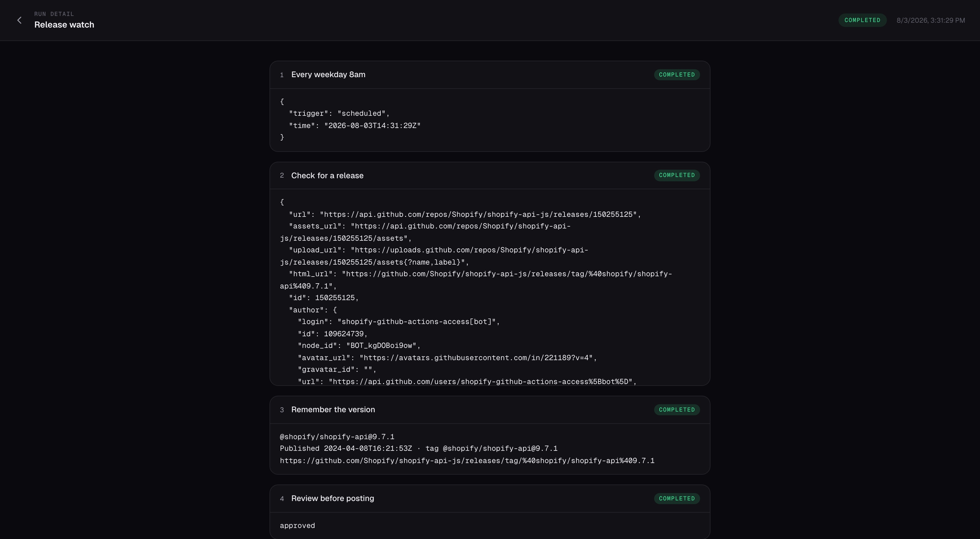Expand step 2 Check for a release header
Viewport: 980px width, 539px height.
490,175
